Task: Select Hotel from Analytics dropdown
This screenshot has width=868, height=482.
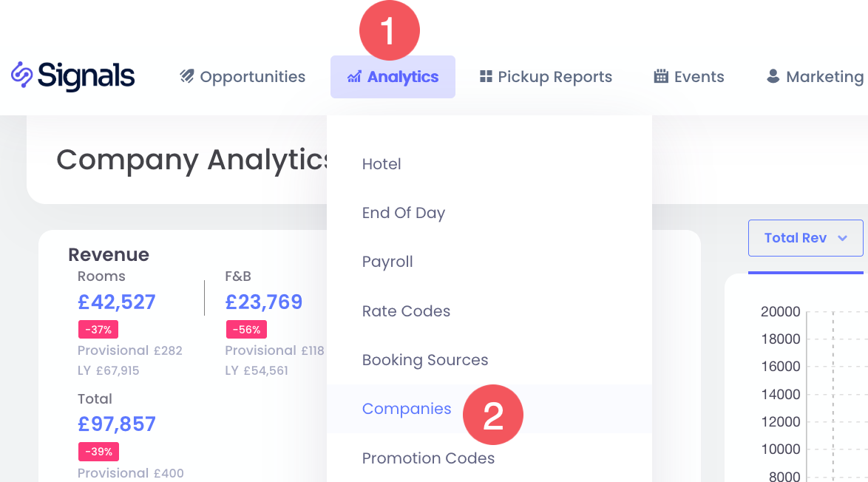Action: click(x=382, y=164)
